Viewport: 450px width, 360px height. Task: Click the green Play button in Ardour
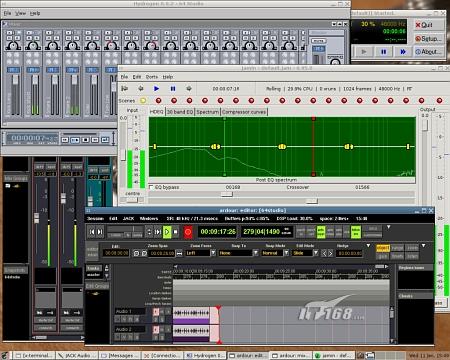(x=167, y=232)
